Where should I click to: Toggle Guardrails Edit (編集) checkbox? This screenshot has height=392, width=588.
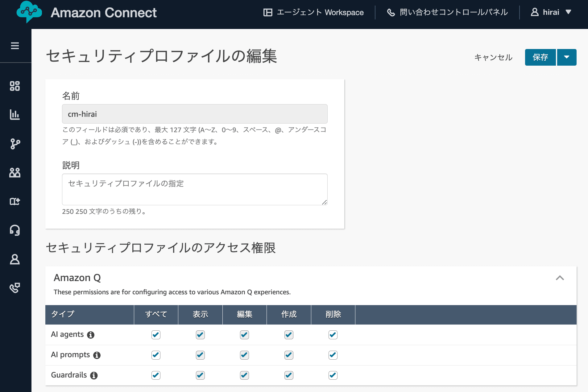pos(244,375)
